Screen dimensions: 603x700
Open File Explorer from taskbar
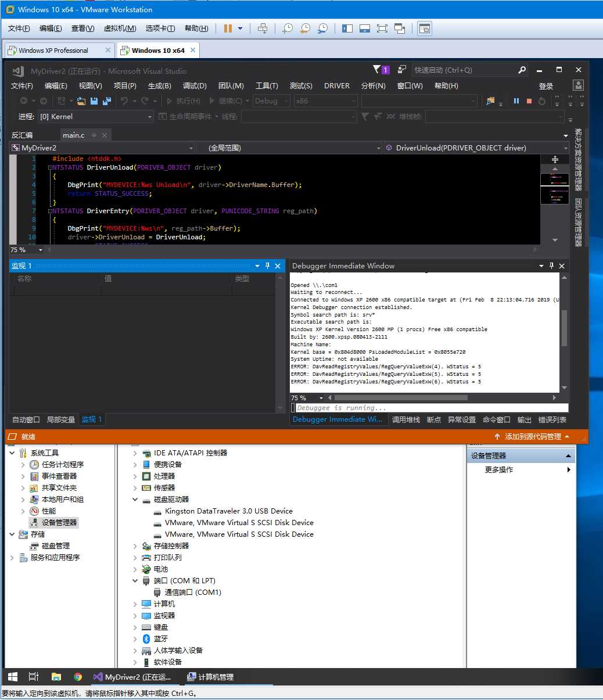pos(56,677)
